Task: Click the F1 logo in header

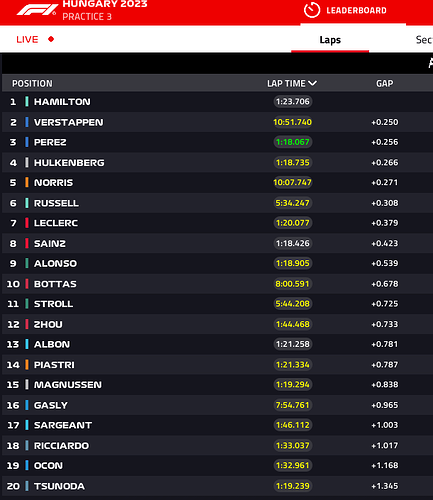Action: 37,9
